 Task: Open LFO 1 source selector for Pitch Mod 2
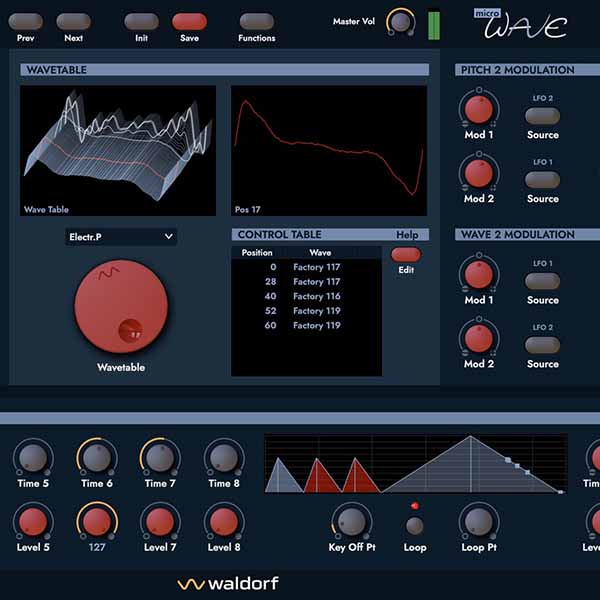[x=542, y=180]
